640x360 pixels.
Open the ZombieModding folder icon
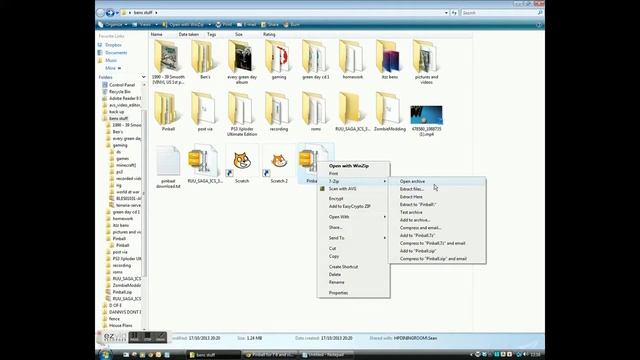point(389,109)
